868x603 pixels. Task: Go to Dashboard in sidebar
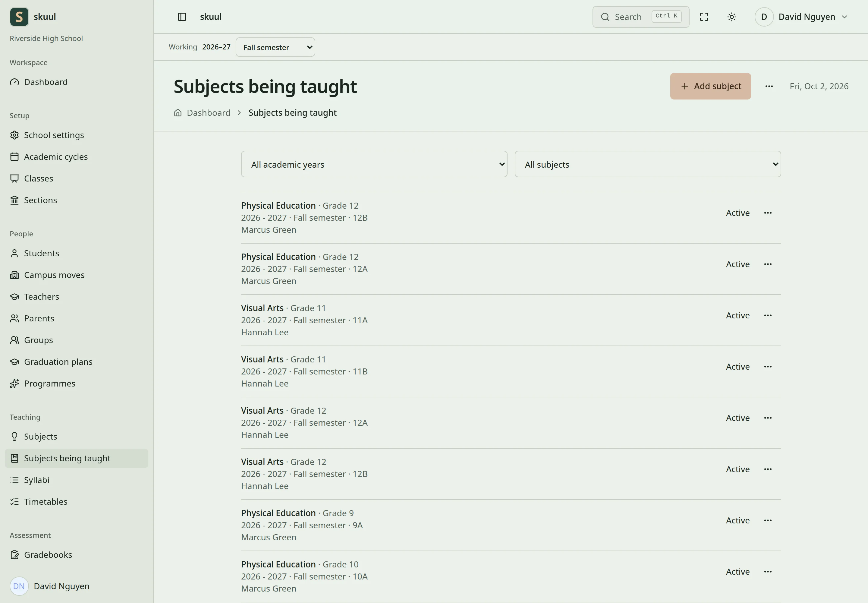[x=76, y=82]
